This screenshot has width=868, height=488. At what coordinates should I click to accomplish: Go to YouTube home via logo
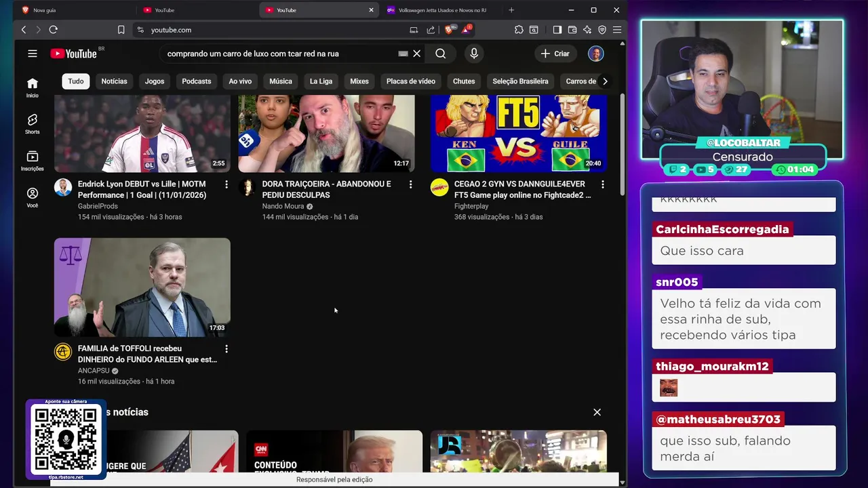pos(74,54)
